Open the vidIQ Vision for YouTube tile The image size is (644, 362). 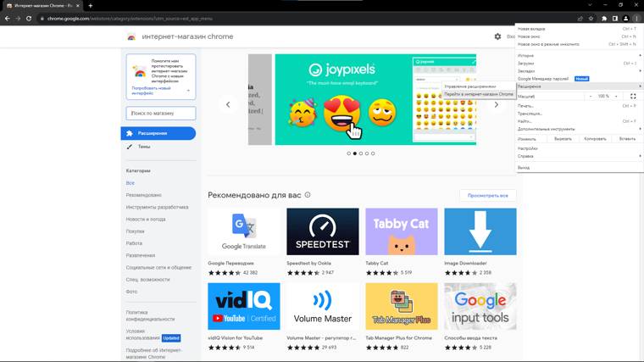pos(244,317)
